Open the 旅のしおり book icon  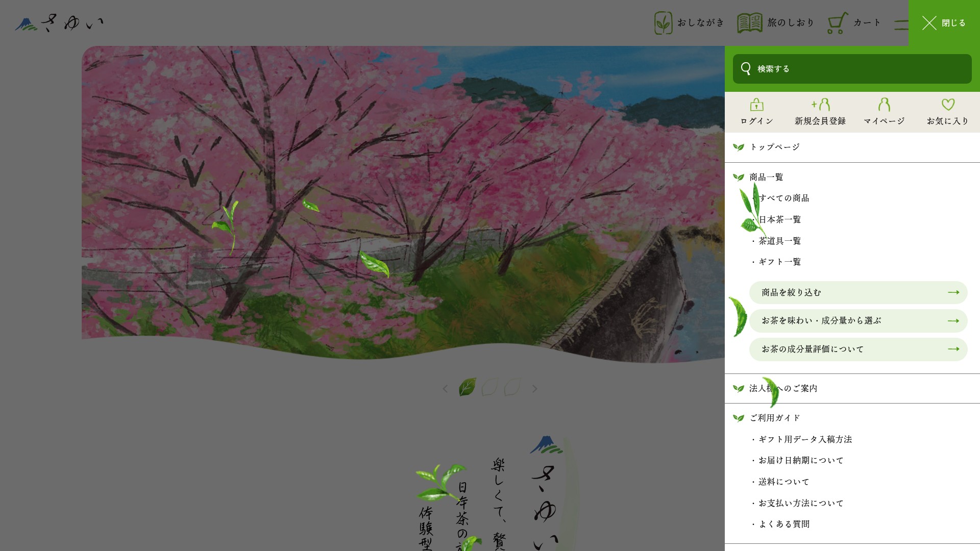point(750,23)
